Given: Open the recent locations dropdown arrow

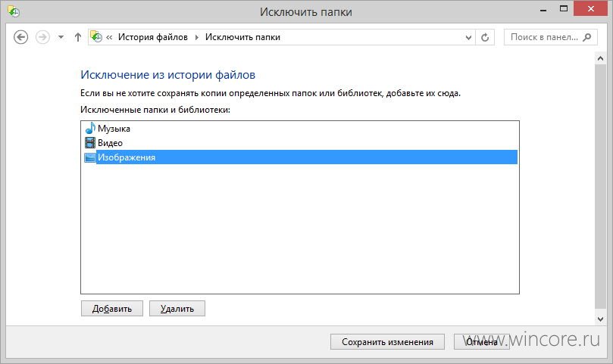Looking at the screenshot, I should [x=61, y=38].
